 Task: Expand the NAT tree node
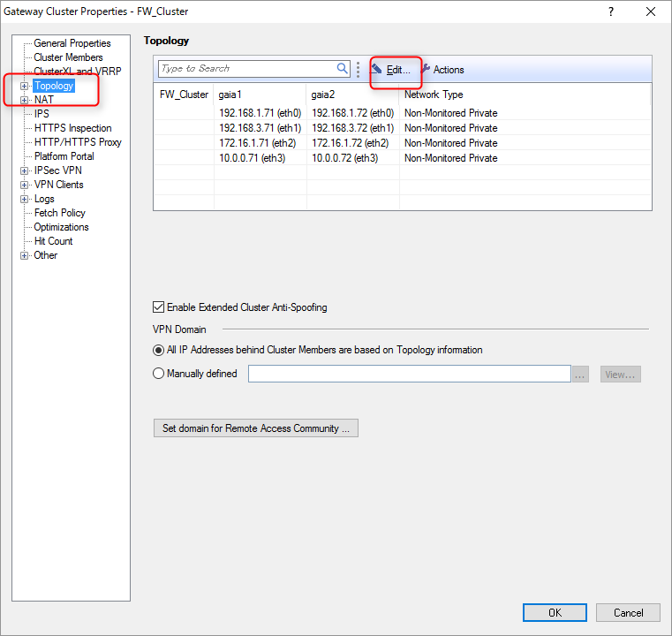tap(25, 101)
